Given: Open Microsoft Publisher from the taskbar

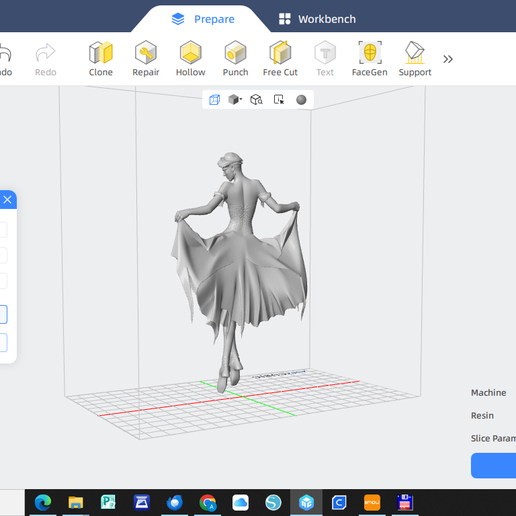Looking at the screenshot, I should coord(108,502).
